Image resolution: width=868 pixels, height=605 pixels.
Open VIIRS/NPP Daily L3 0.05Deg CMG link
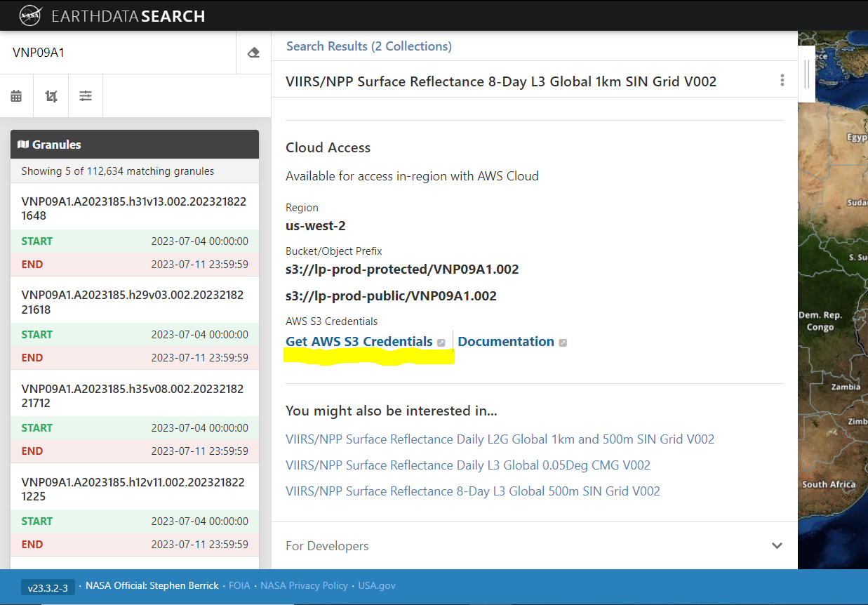point(468,465)
